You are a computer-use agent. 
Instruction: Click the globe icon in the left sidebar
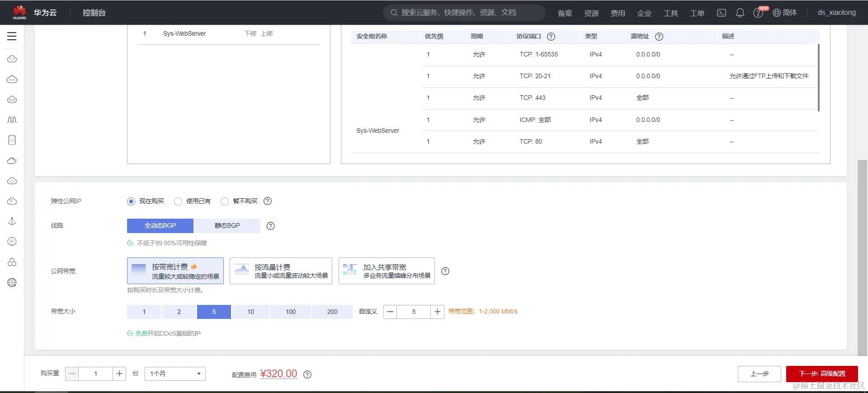12,283
